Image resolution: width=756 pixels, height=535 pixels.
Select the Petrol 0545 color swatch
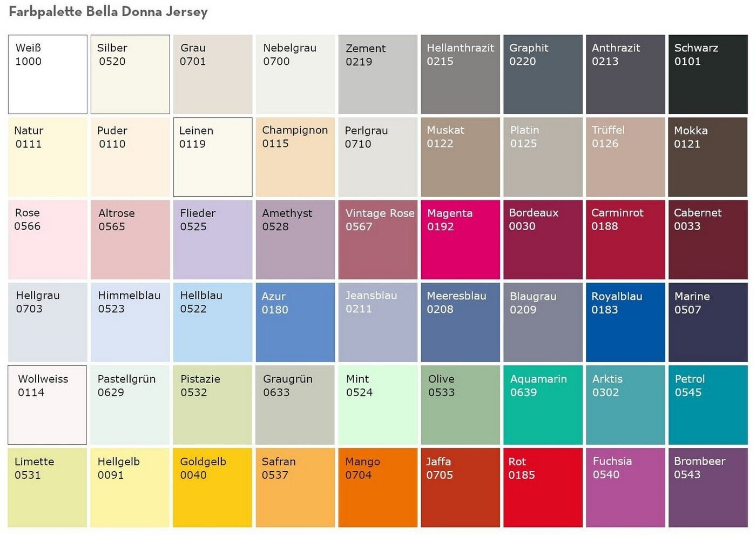click(x=708, y=405)
